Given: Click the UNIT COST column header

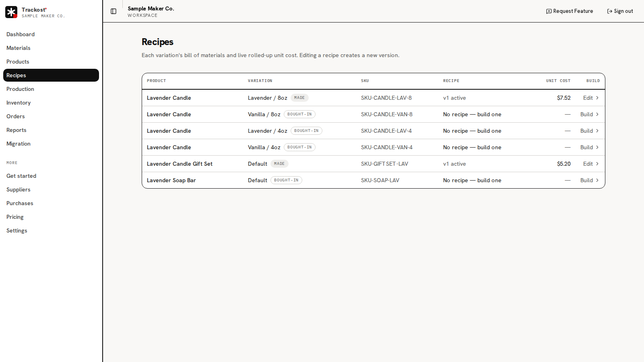Looking at the screenshot, I should [558, 81].
